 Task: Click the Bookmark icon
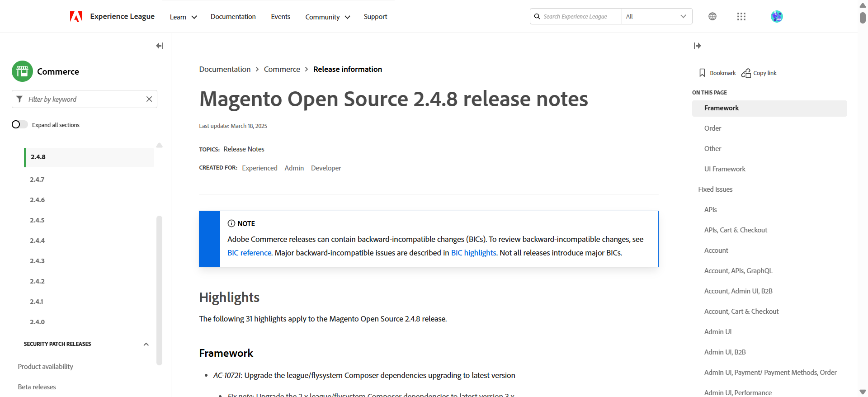[702, 73]
